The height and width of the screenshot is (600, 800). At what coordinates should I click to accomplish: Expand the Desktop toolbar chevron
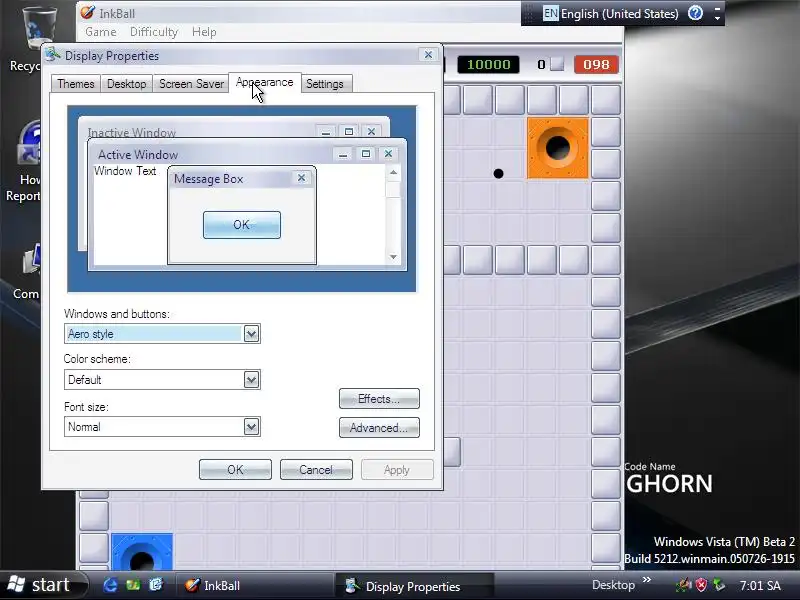click(x=646, y=580)
